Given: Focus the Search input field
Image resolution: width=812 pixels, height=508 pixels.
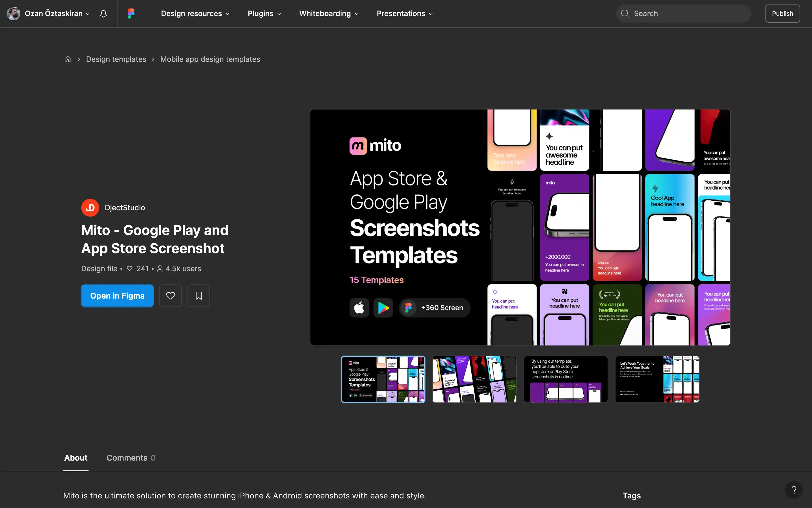Looking at the screenshot, I should click(x=683, y=14).
